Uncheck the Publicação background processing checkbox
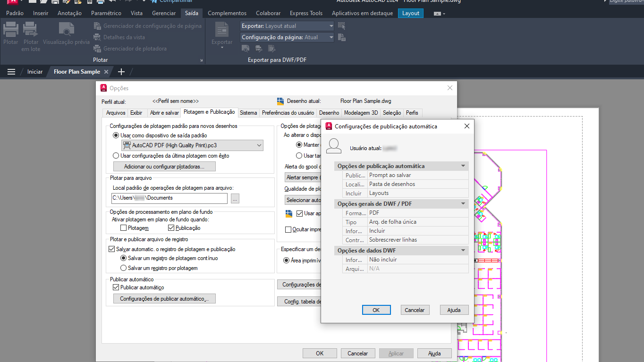 click(x=171, y=228)
